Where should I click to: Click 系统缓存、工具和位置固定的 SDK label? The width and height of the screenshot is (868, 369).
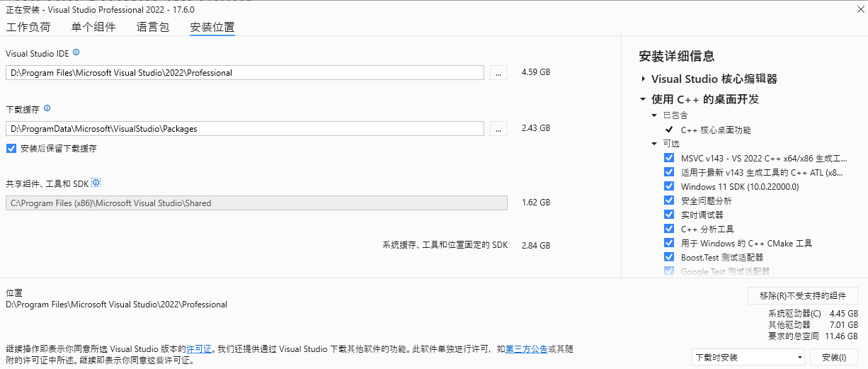(x=445, y=245)
